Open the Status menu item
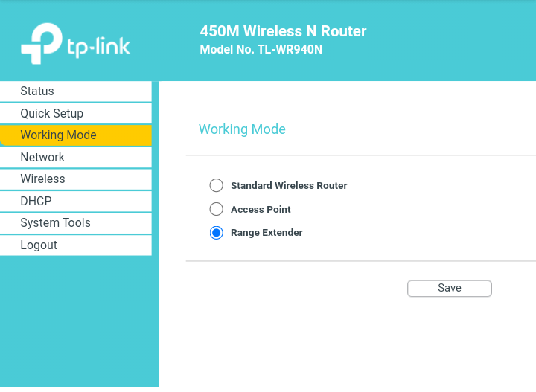This screenshot has width=536, height=392. coord(75,91)
